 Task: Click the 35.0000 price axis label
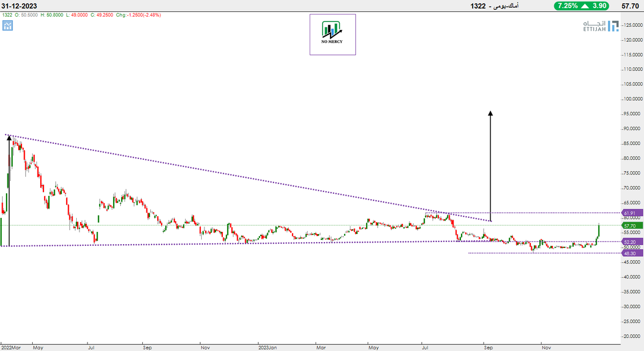[633, 292]
